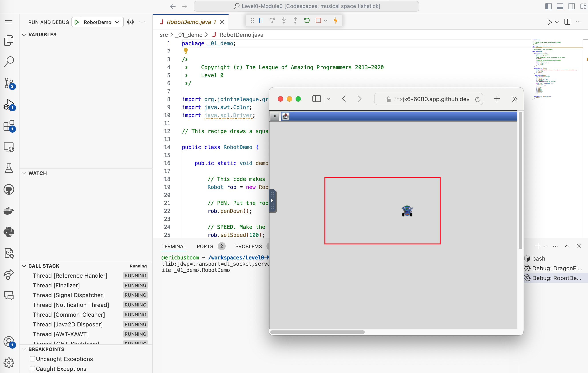The image size is (588, 373).
Task: Open the Accounts icon in activity bar
Action: pyautogui.click(x=9, y=342)
